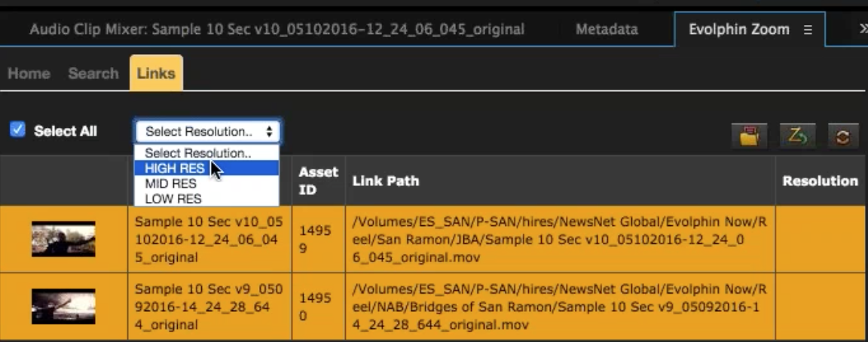Click the Resolution column header
The height and width of the screenshot is (342, 868).
[x=820, y=181]
